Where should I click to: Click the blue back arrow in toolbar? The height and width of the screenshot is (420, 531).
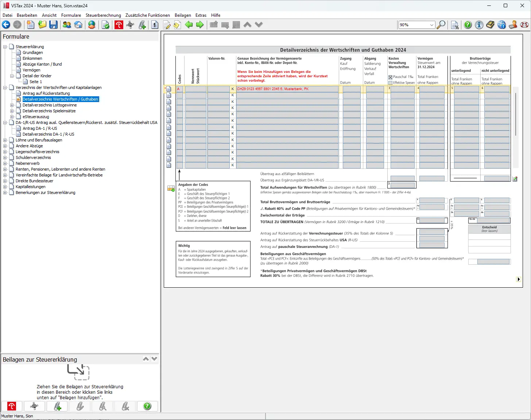point(6,25)
